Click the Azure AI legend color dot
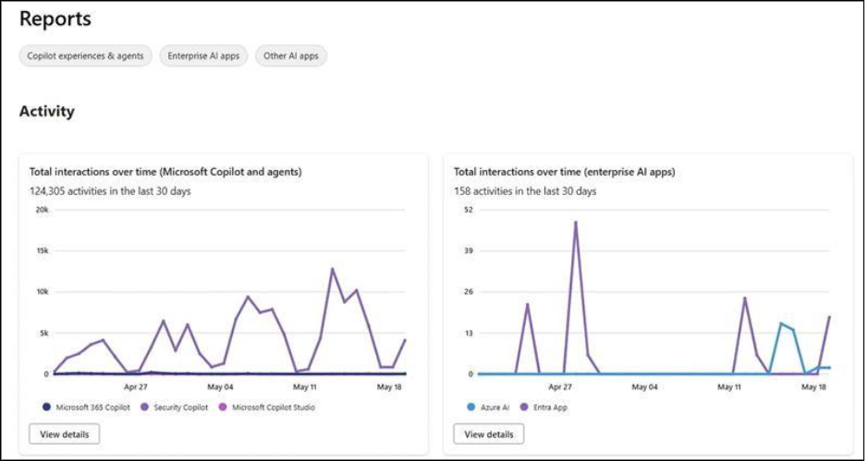Screen dimensions: 868x461 tap(472, 407)
